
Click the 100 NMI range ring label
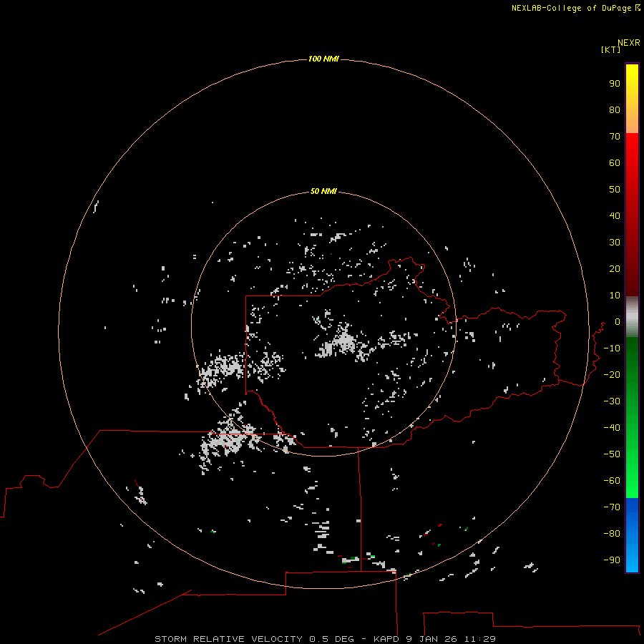pos(323,59)
